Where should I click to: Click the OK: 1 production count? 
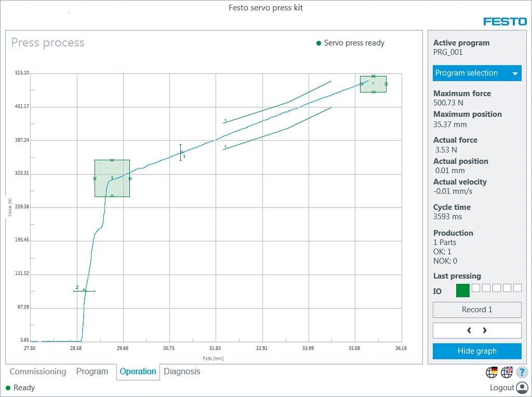[x=442, y=252]
